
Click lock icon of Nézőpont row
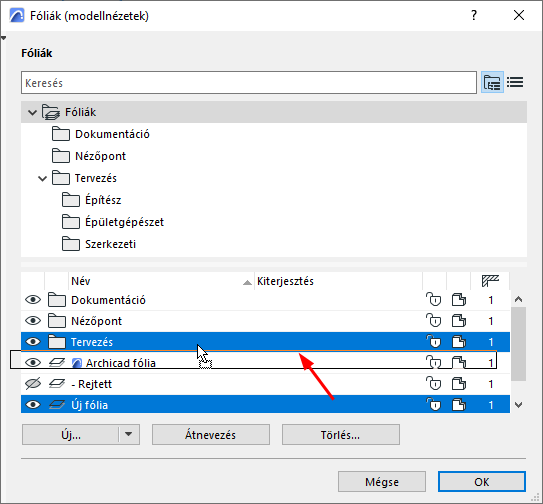click(434, 321)
